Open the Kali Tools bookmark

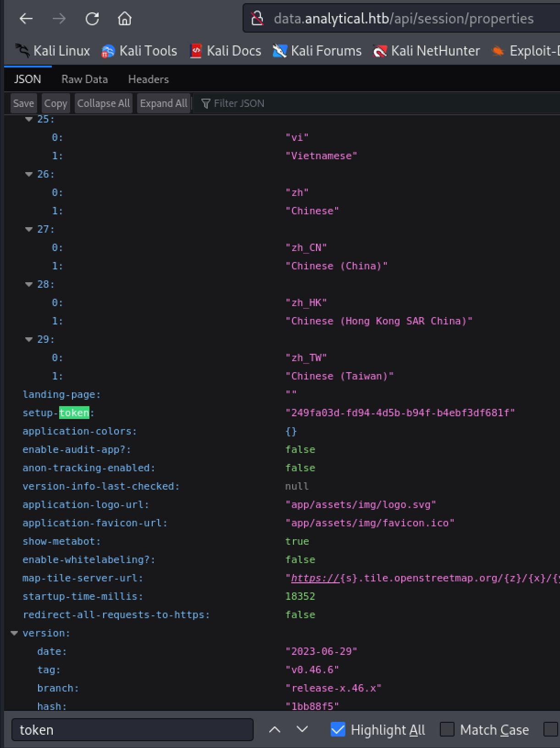[x=139, y=51]
